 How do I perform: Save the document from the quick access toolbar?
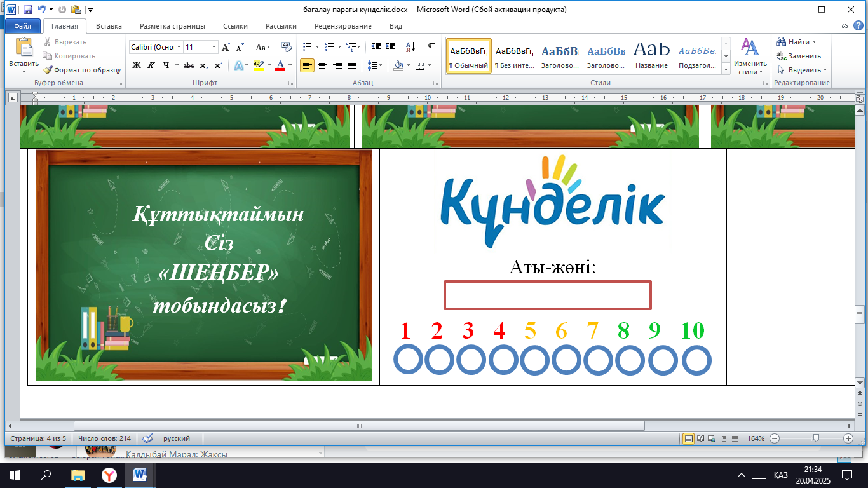coord(27,10)
